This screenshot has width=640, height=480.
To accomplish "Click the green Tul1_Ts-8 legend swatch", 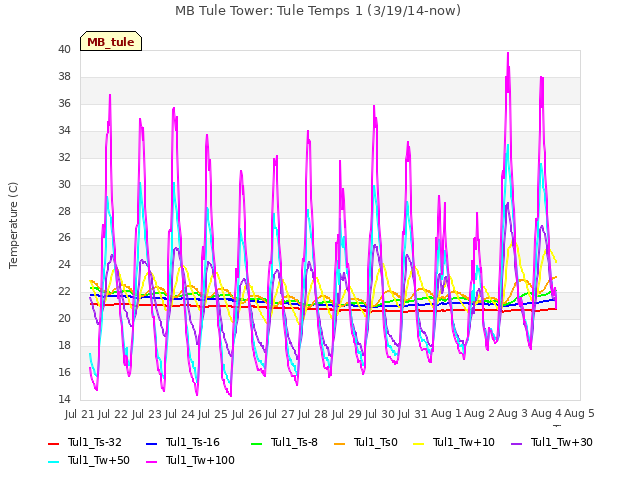I will 256,443.
